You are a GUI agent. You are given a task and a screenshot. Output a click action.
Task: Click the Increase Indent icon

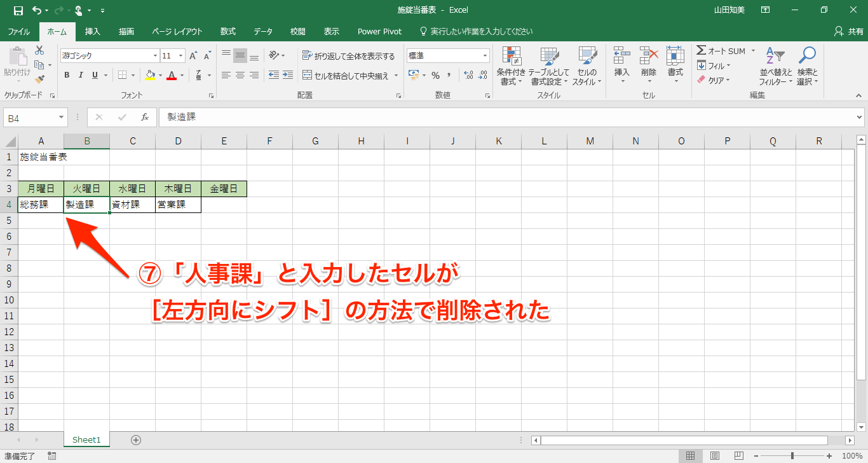288,75
